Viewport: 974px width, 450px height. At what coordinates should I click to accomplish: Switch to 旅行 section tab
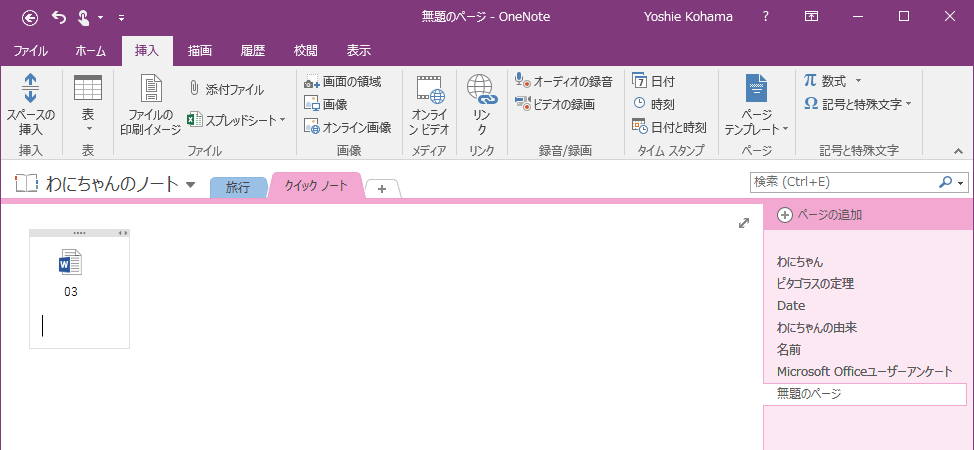click(238, 188)
